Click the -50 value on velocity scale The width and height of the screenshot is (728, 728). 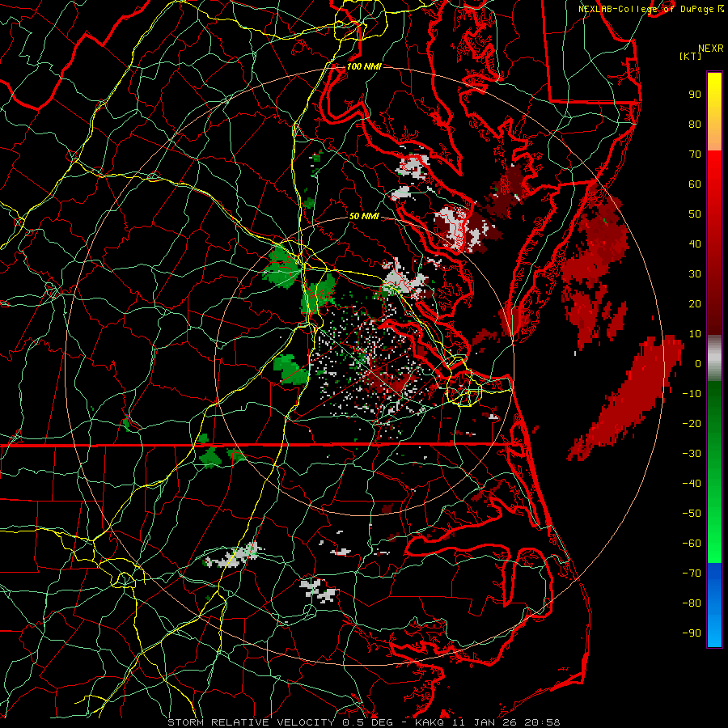coord(692,514)
